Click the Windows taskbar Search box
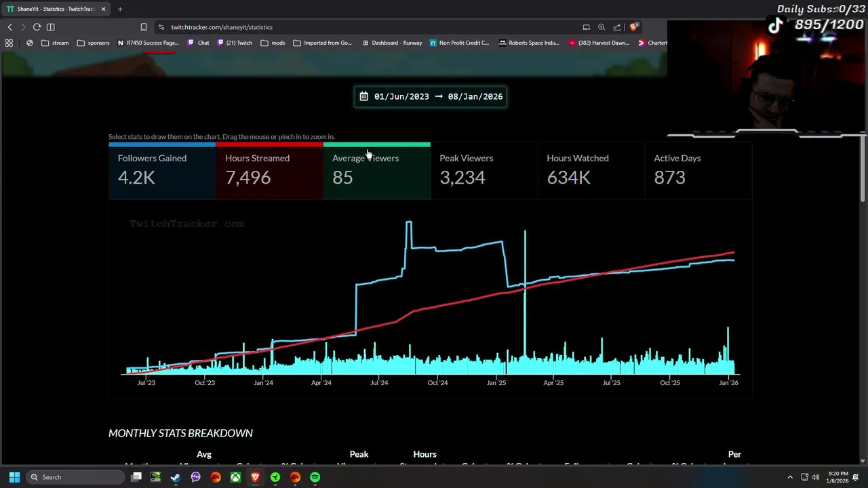 click(76, 477)
